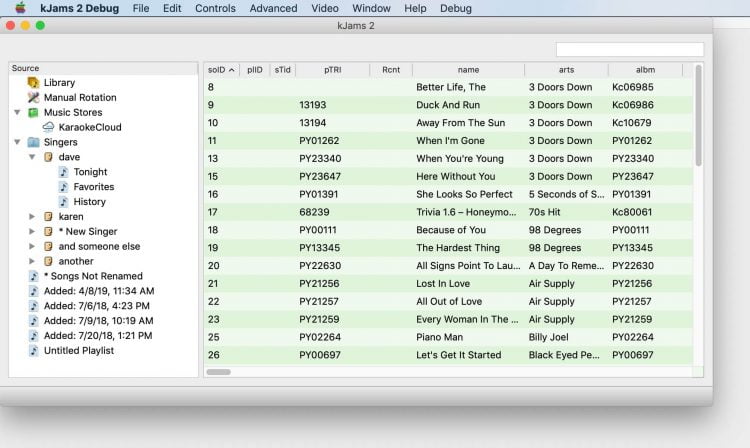The image size is (750, 448).
Task: Click the Untitled Playlist icon
Action: [33, 350]
